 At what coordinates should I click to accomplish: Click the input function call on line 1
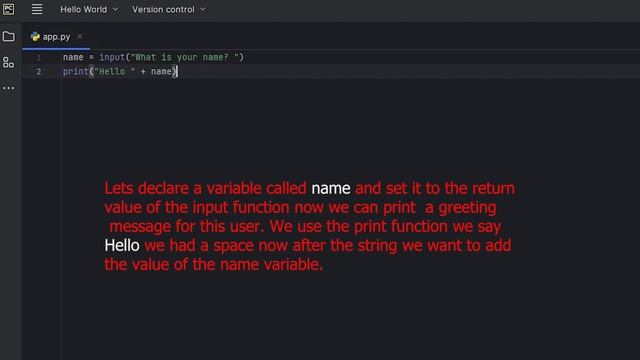pos(112,57)
